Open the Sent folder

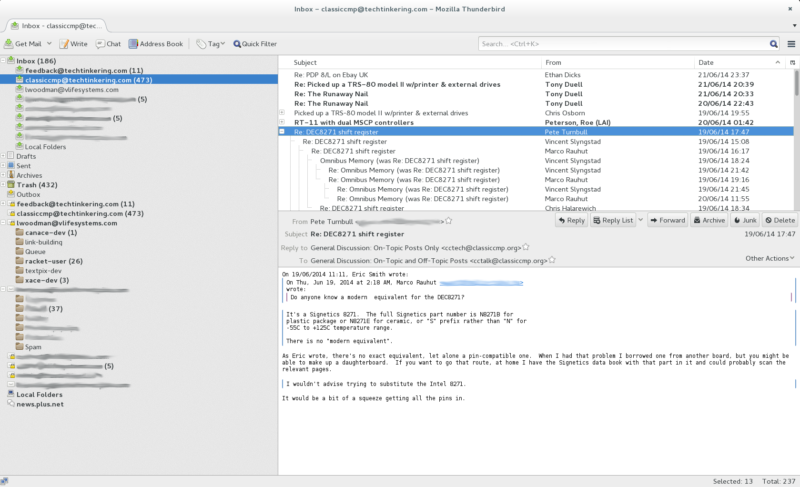click(x=23, y=166)
